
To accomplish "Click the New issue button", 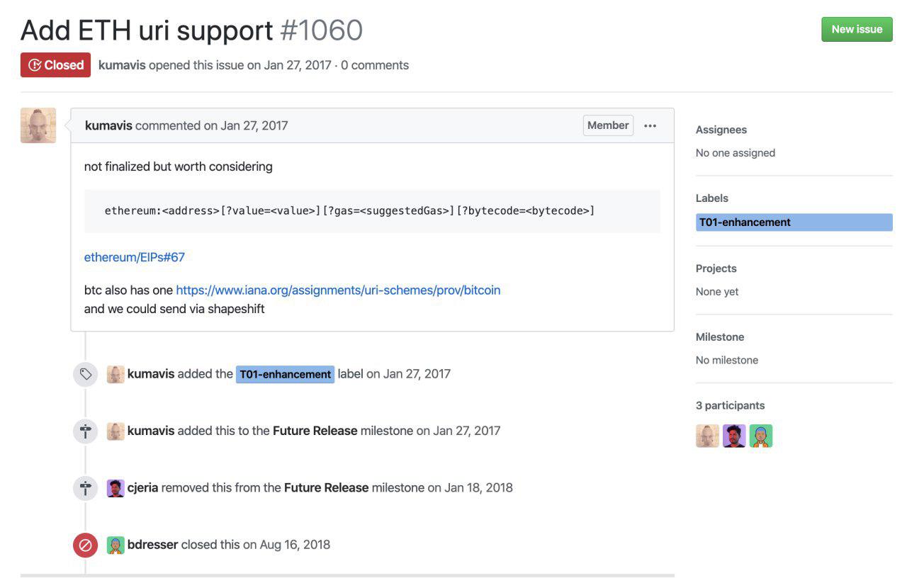I will [857, 29].
